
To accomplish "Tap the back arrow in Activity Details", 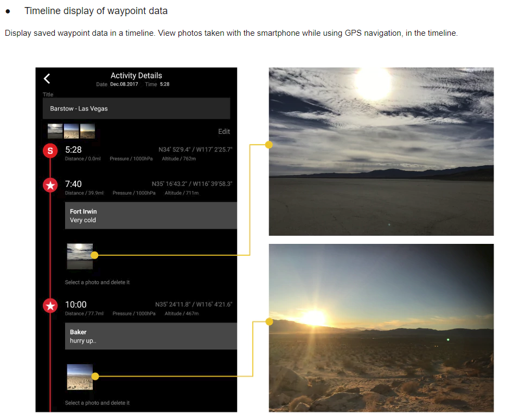I will 47,79.
